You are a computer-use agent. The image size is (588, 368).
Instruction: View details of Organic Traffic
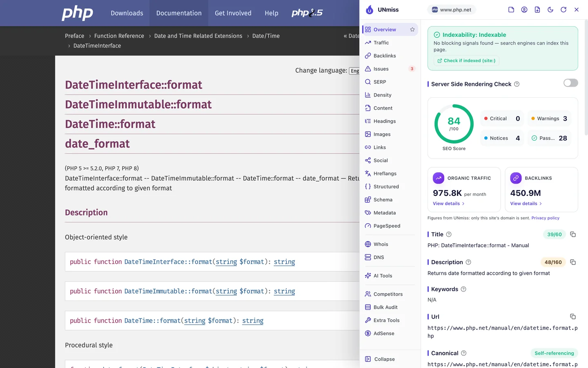448,204
